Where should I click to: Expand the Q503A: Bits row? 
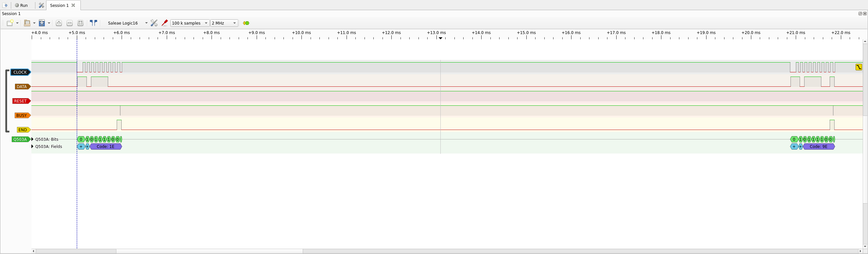(32, 139)
